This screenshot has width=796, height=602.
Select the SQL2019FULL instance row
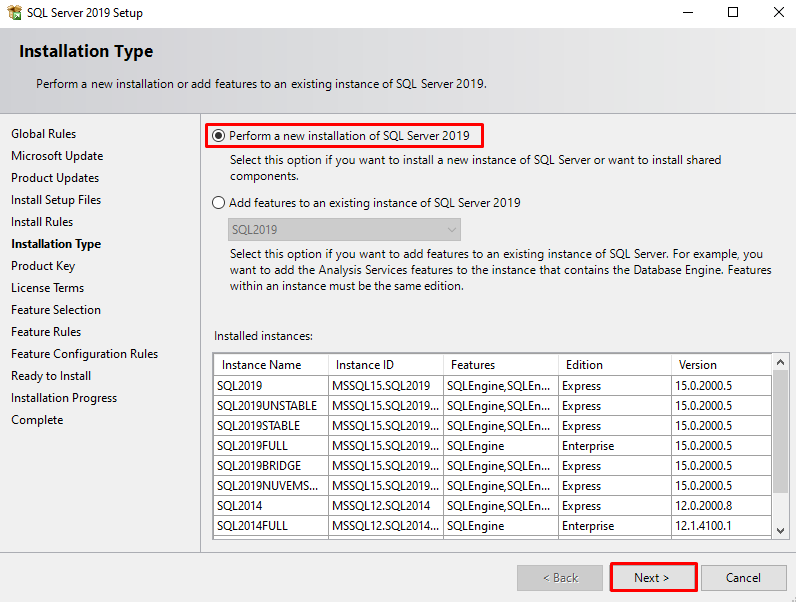point(492,446)
